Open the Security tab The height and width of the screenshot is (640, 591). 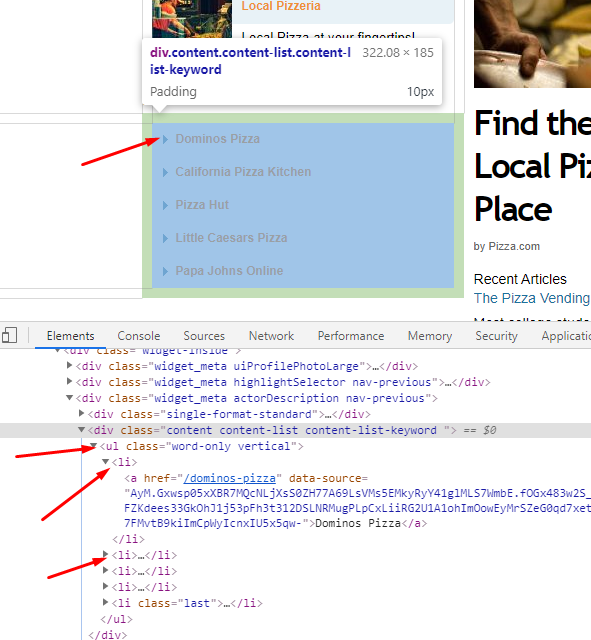point(496,336)
